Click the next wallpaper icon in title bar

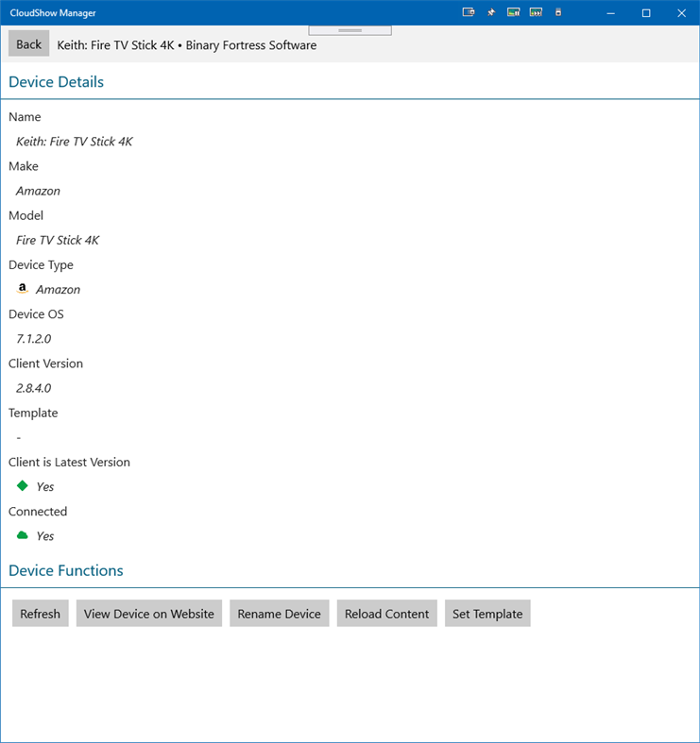tap(536, 13)
